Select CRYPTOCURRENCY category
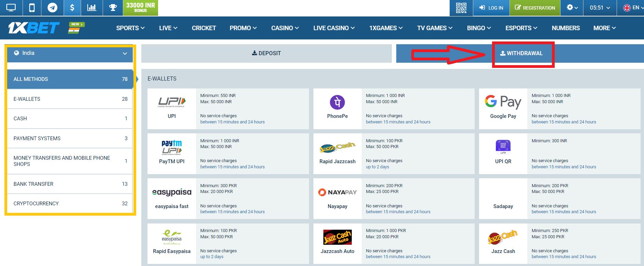This screenshot has width=644, height=266. 70,204
